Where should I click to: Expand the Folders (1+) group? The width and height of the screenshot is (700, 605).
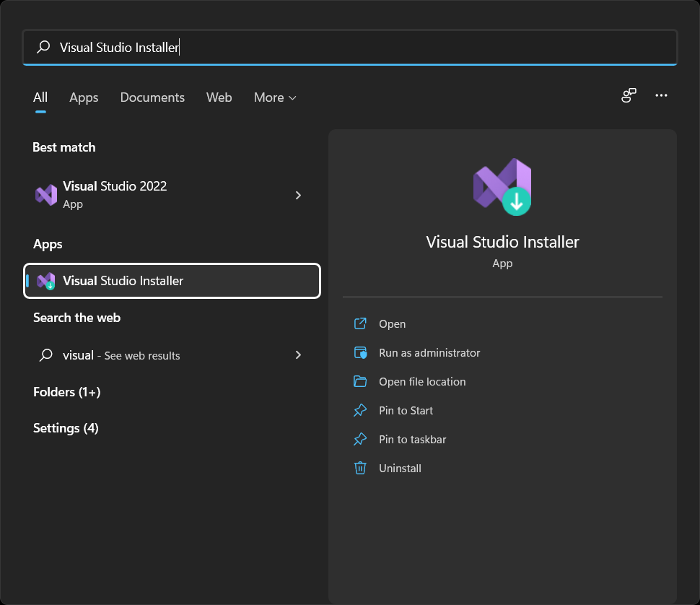coord(67,392)
